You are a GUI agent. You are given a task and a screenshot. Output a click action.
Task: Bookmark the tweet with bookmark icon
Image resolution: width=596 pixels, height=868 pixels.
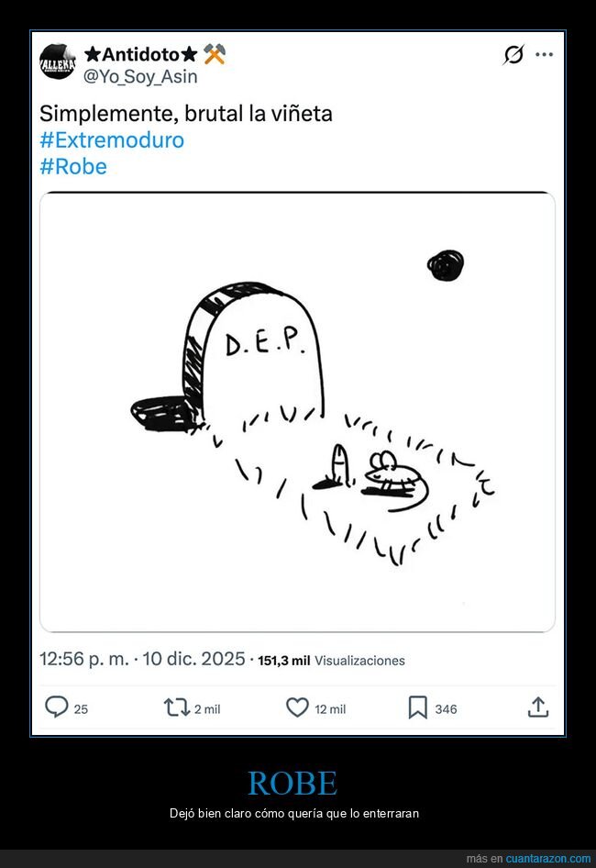[x=417, y=707]
